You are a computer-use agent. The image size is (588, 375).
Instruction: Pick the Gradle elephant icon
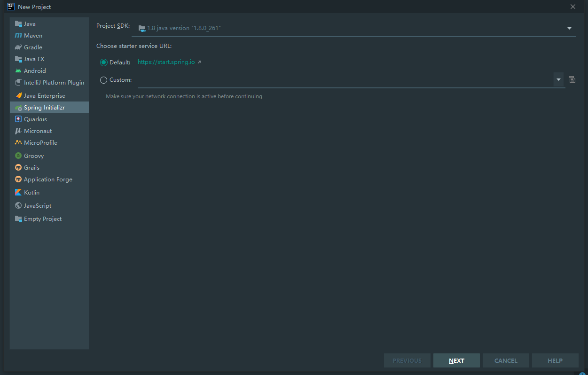tap(18, 47)
